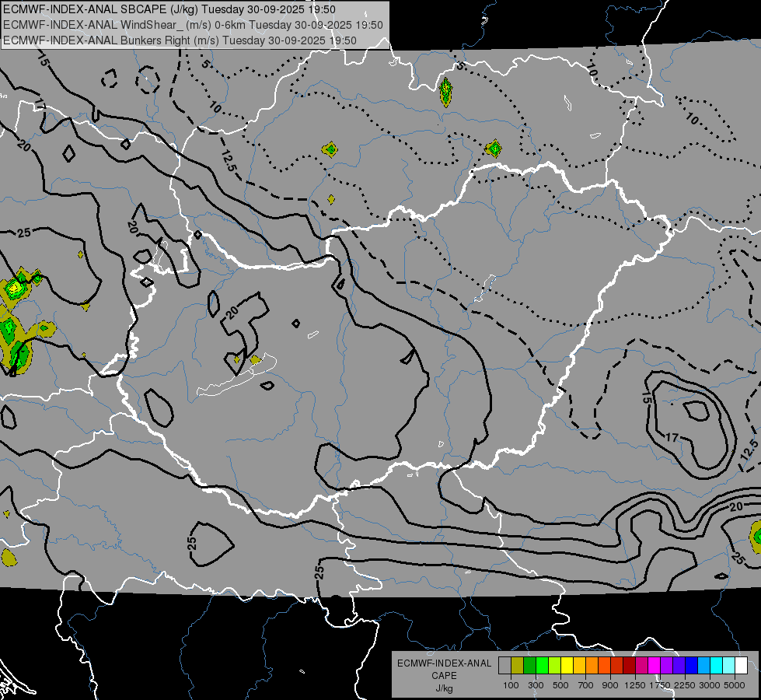Click the 5000 legend tick value
This screenshot has height=700, width=761.
click(x=735, y=685)
